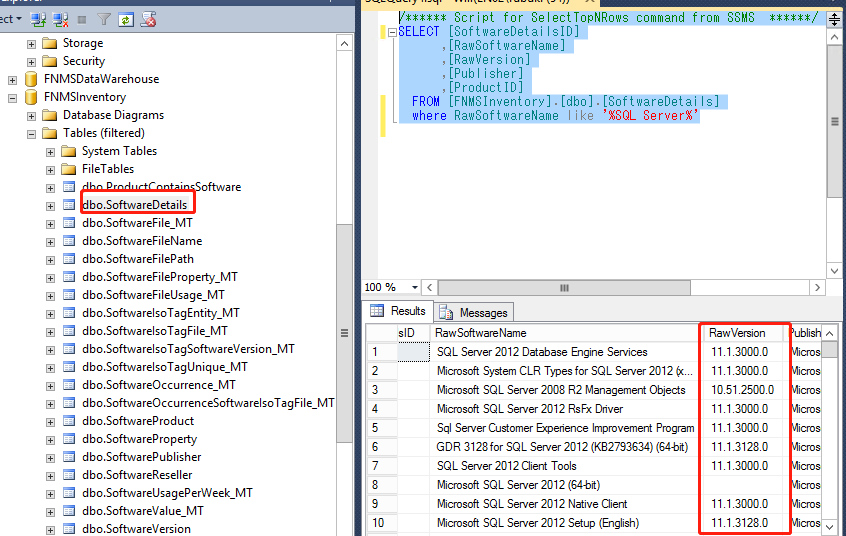The height and width of the screenshot is (536, 846).
Task: Select dbo.SoftwareOccurrenceSoftwareIsoTagFile_MT table
Action: click(208, 403)
